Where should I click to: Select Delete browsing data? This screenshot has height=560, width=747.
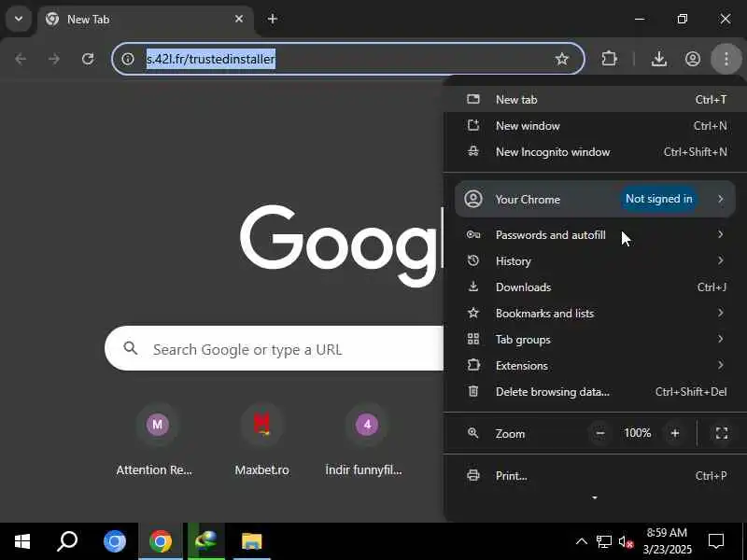[595, 392]
